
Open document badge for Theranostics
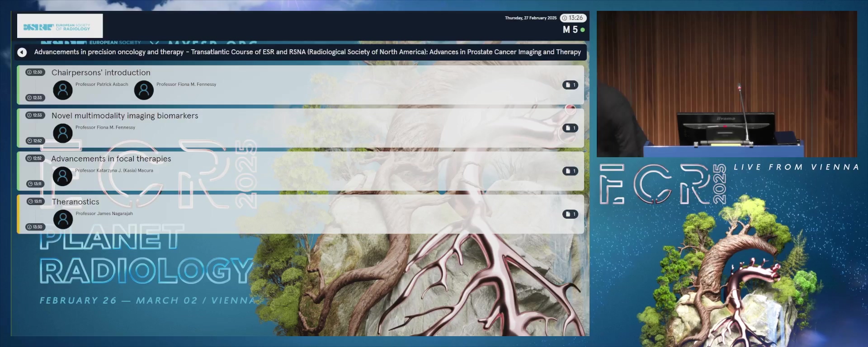click(570, 214)
